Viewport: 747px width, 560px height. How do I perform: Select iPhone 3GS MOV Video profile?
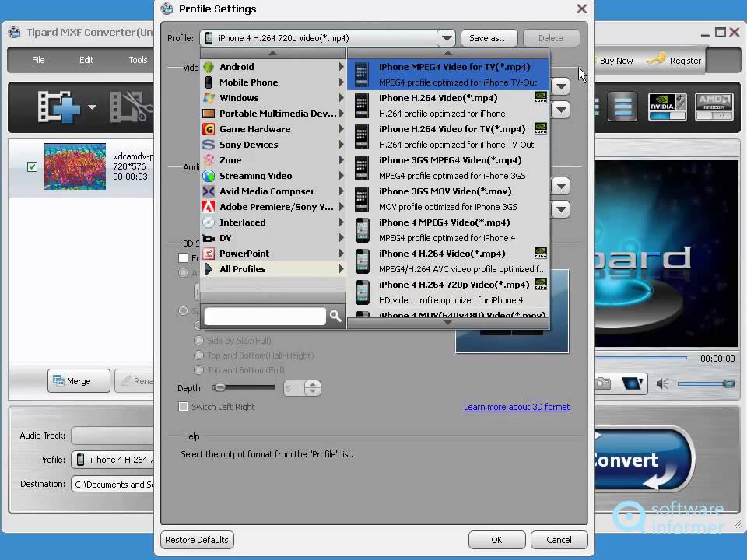[448, 199]
